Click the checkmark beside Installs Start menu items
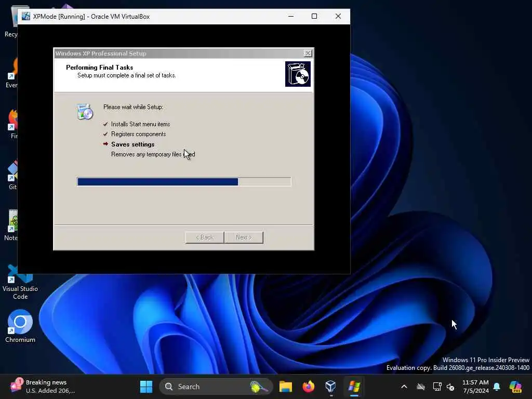The width and height of the screenshot is (532, 399). point(105,124)
